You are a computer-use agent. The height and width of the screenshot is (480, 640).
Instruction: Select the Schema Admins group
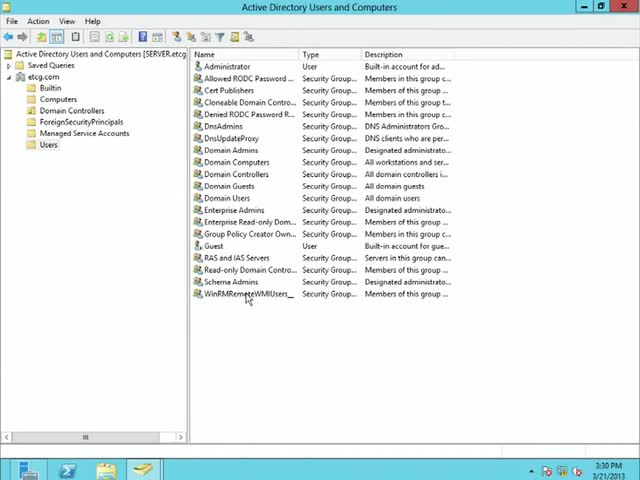click(231, 282)
